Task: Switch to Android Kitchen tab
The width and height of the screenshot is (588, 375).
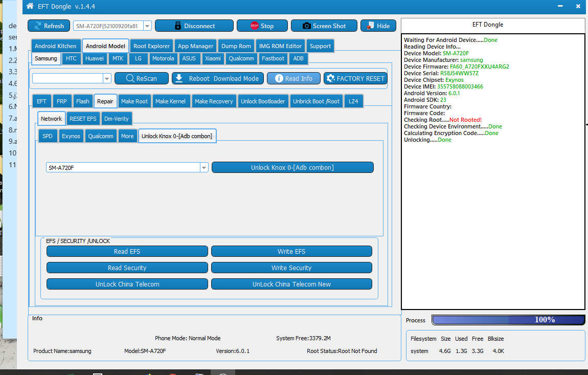Action: tap(56, 46)
